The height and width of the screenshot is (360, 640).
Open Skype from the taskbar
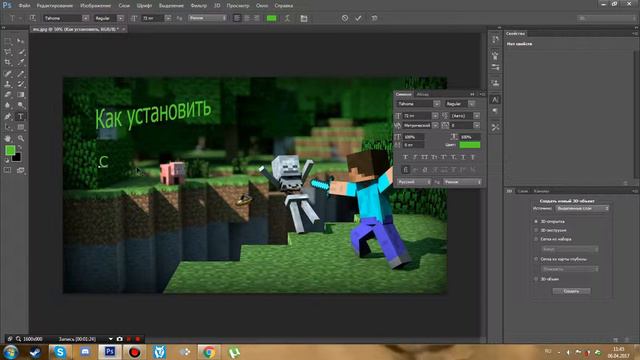coord(60,352)
